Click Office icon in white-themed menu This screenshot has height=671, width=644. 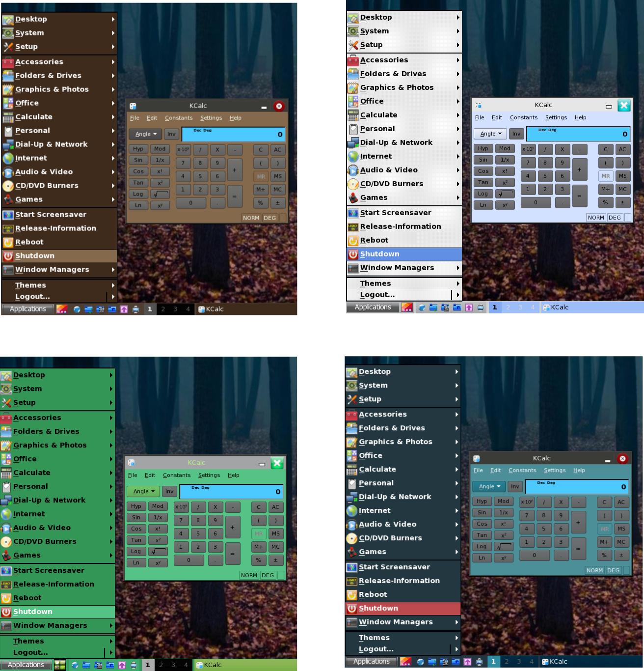(353, 101)
